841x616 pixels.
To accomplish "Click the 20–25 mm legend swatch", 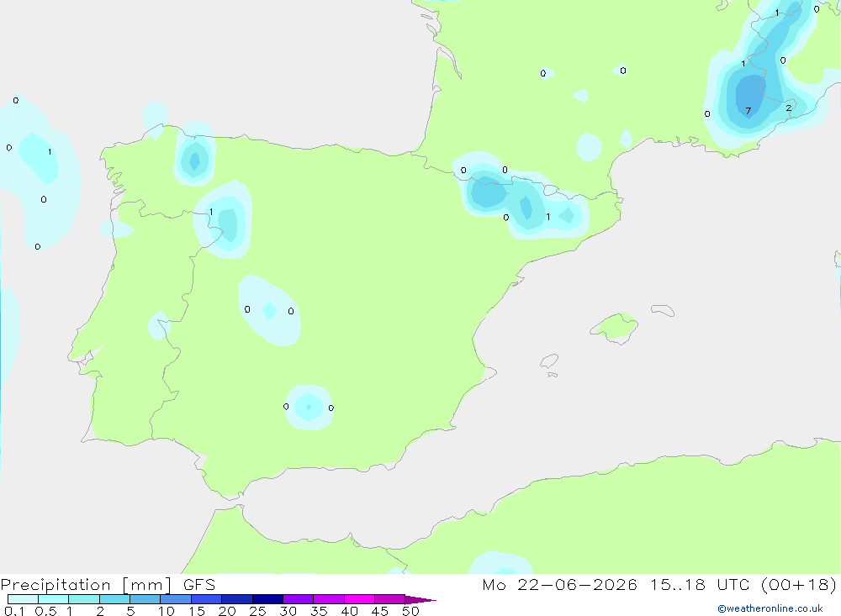I will pyautogui.click(x=237, y=599).
